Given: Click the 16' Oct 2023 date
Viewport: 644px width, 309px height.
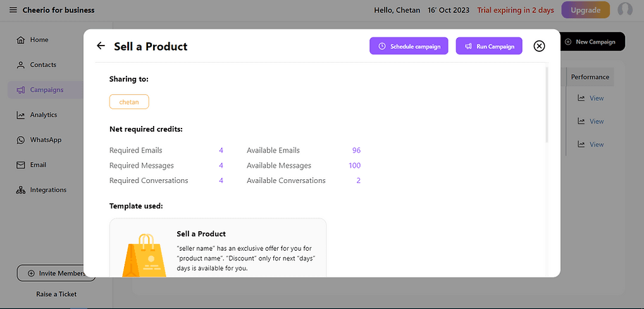Looking at the screenshot, I should point(449,10).
